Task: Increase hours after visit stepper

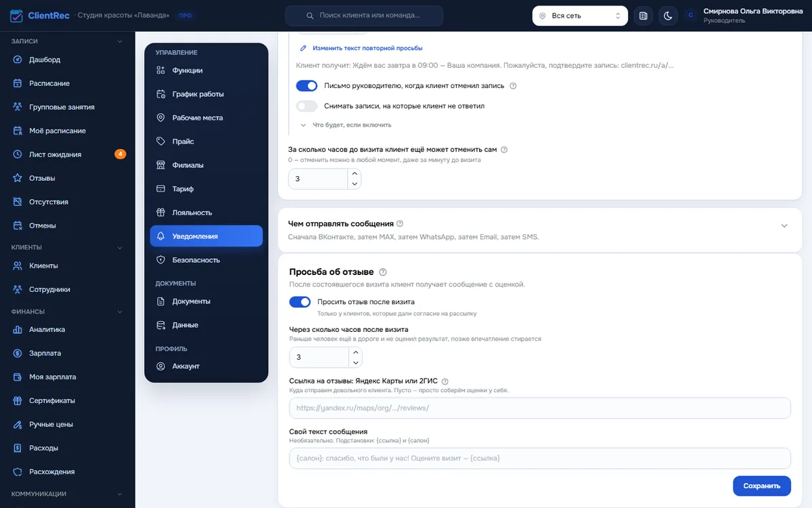Action: pos(355,352)
